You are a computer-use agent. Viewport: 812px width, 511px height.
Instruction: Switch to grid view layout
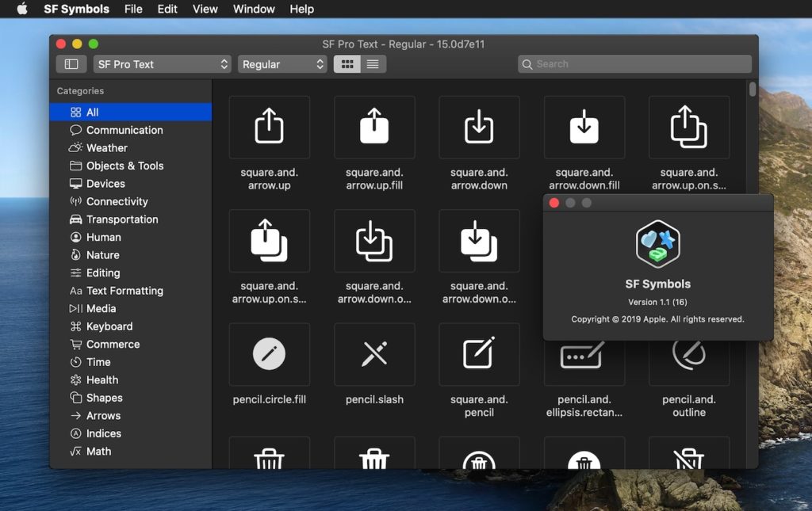point(347,63)
